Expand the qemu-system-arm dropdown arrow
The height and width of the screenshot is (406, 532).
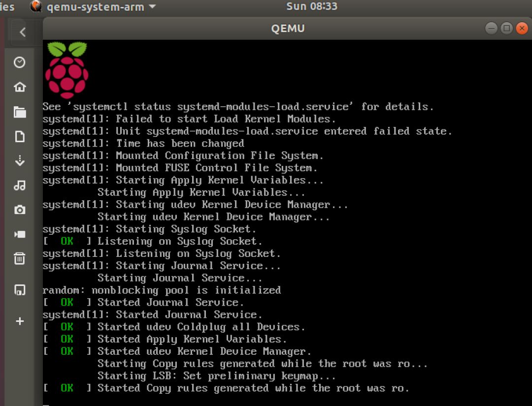(x=152, y=7)
